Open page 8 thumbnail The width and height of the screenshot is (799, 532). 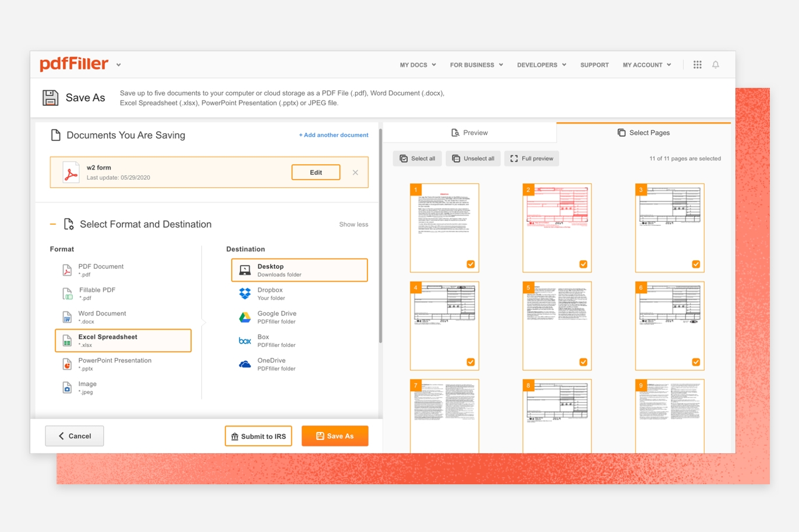pos(557,416)
